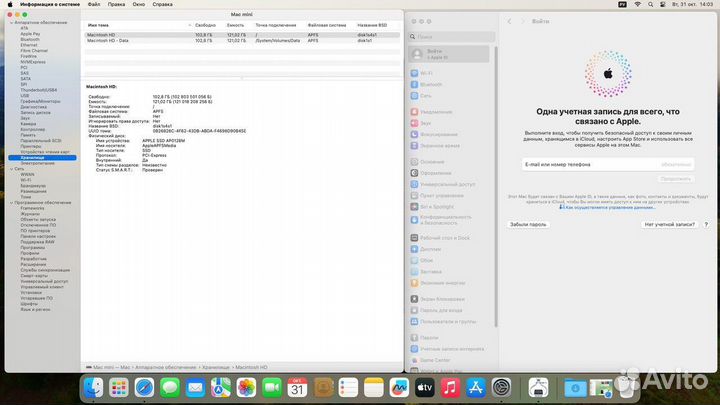Click E-mail или номер телефона field

(608, 164)
